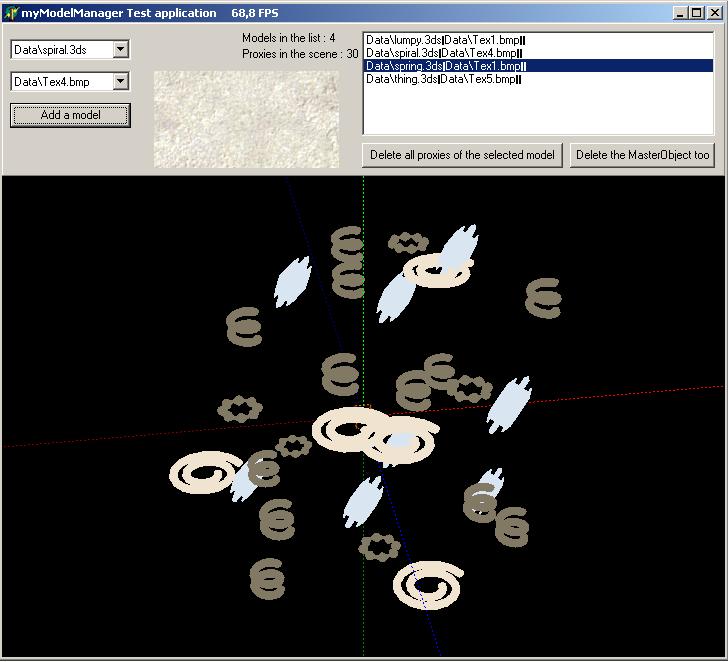The height and width of the screenshot is (662, 728).
Task: Click the Data\spiral.3ds combo box field
Action: click(70, 50)
